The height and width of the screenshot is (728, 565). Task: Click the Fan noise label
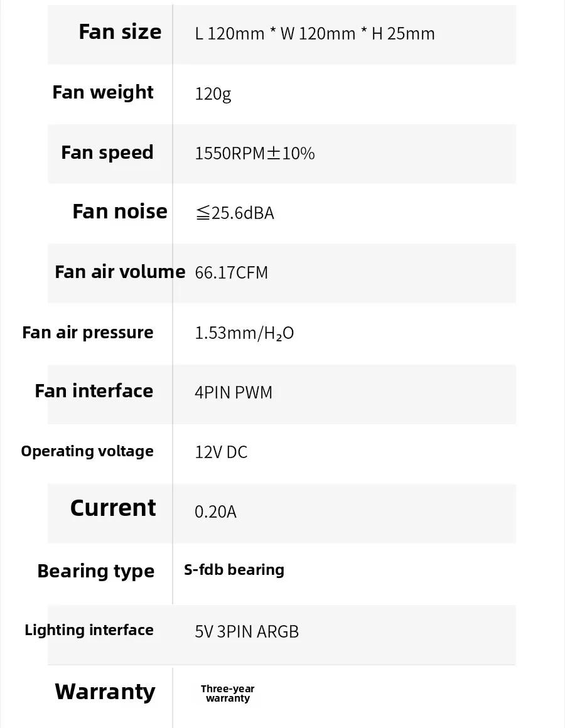pyautogui.click(x=120, y=211)
